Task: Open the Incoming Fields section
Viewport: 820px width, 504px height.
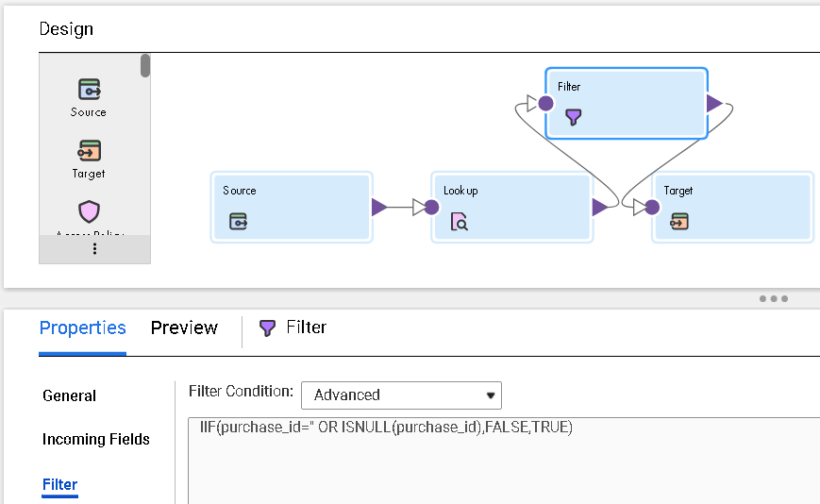Action: (95, 439)
